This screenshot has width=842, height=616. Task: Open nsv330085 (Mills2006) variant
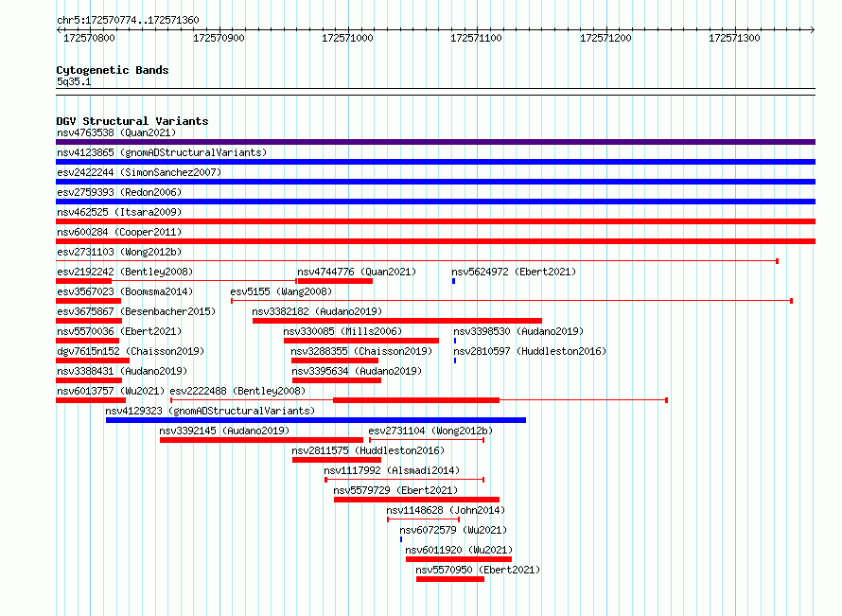pos(342,331)
